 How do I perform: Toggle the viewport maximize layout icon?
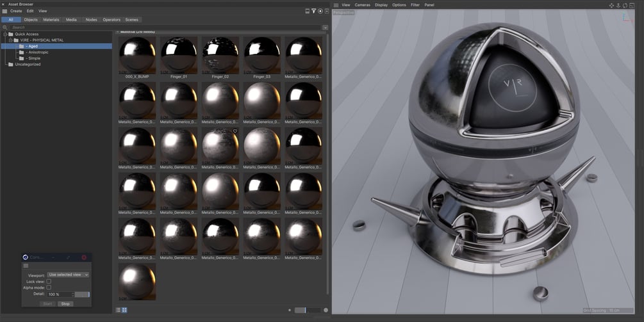631,5
